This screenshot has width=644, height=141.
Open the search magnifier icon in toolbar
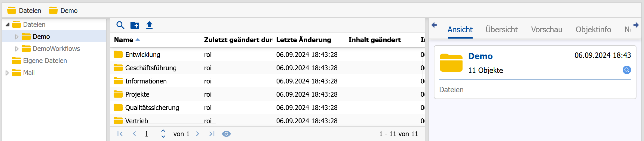point(120,25)
